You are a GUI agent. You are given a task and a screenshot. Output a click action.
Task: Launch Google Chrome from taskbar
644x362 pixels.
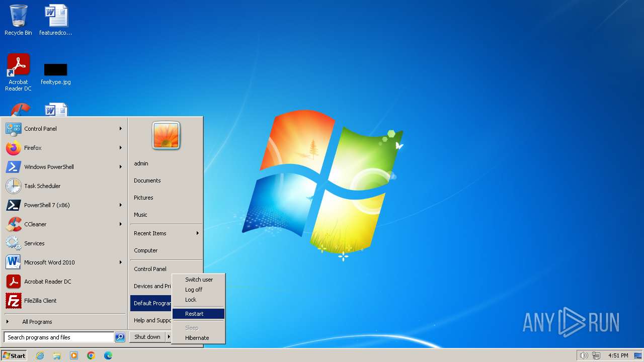click(x=91, y=355)
